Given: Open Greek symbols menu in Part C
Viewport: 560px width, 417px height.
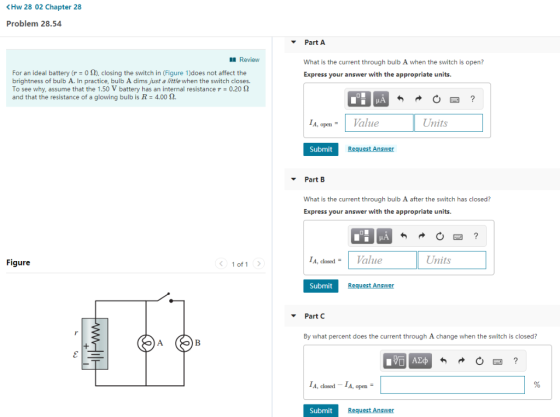Looking at the screenshot, I should 420,361.
